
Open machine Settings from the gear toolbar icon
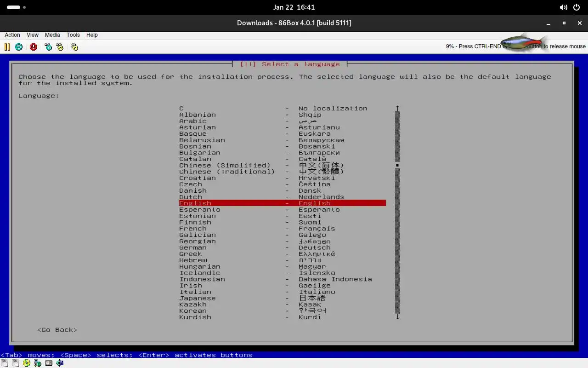click(74, 47)
